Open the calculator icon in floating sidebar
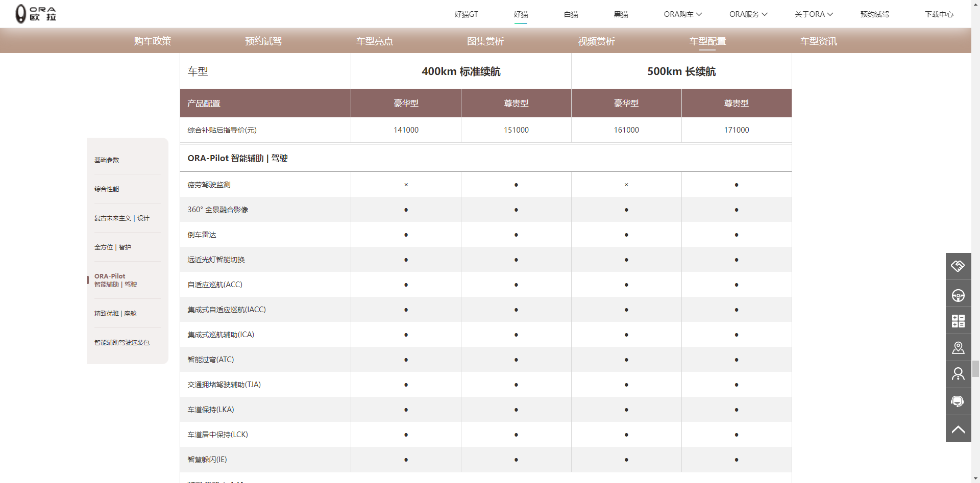 click(958, 321)
